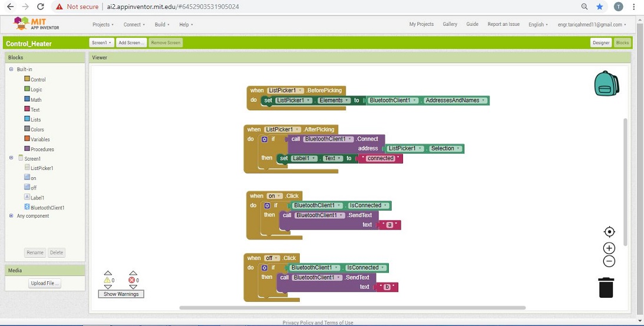Zoom out with the minus icon
The width and height of the screenshot is (644, 326).
click(x=609, y=261)
